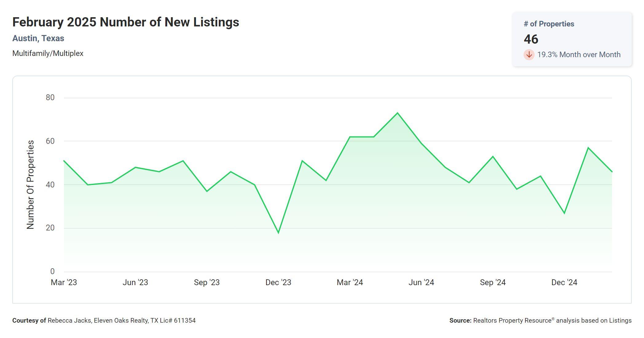Click the 'Number Of Properties' y-axis title
Image resolution: width=644 pixels, height=338 pixels.
[x=30, y=184]
